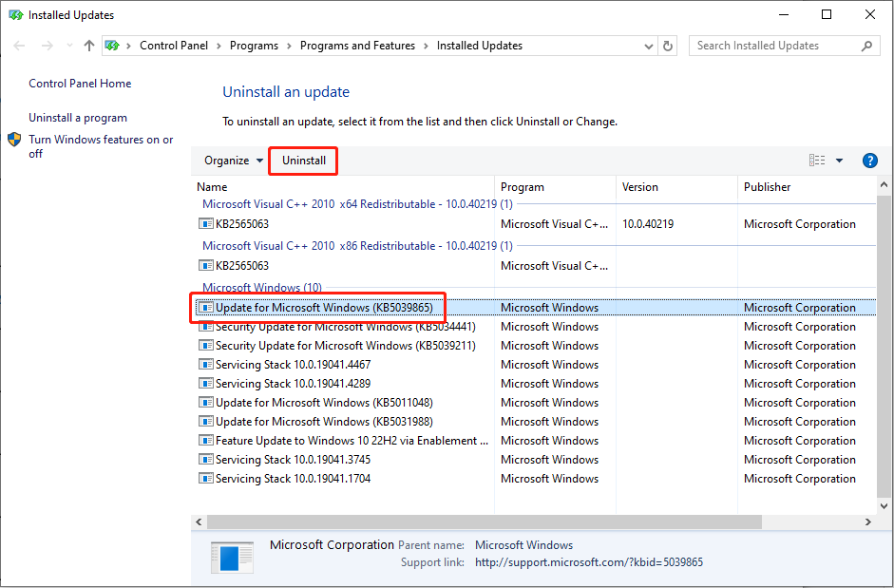Image resolution: width=894 pixels, height=588 pixels.
Task: Click the Installed Updates breadcrumb
Action: click(x=480, y=46)
